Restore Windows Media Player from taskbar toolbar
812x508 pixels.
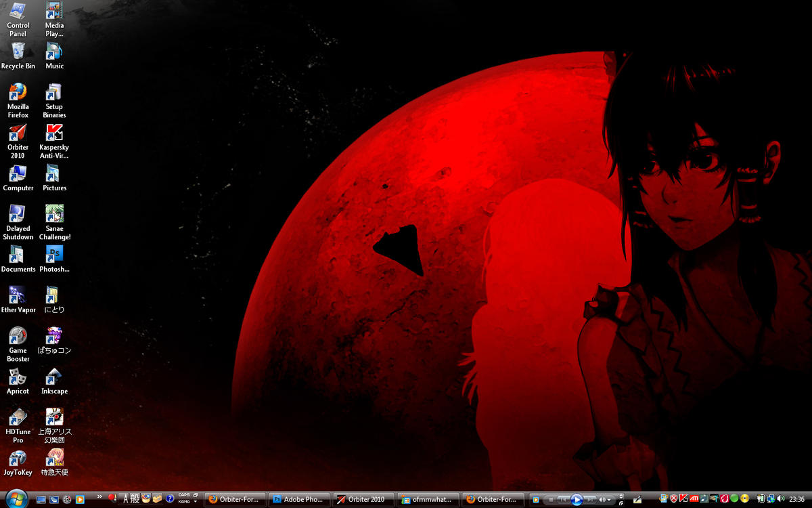click(x=621, y=503)
